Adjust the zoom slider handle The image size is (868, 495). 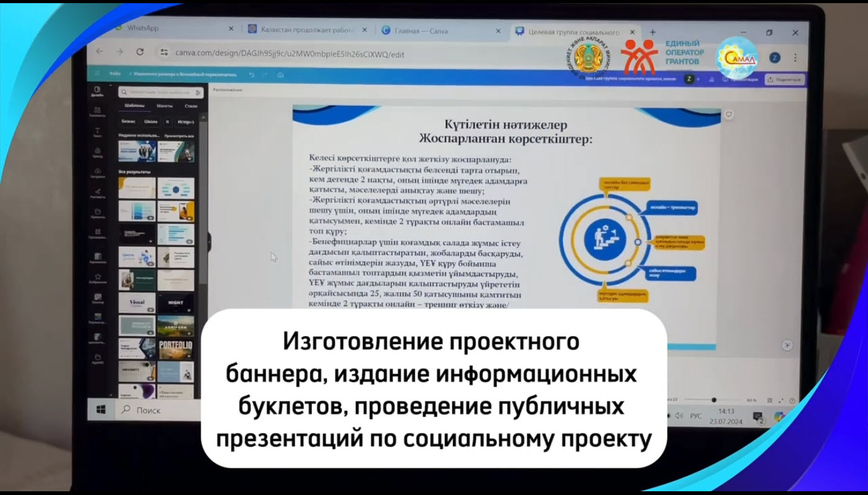pyautogui.click(x=713, y=400)
